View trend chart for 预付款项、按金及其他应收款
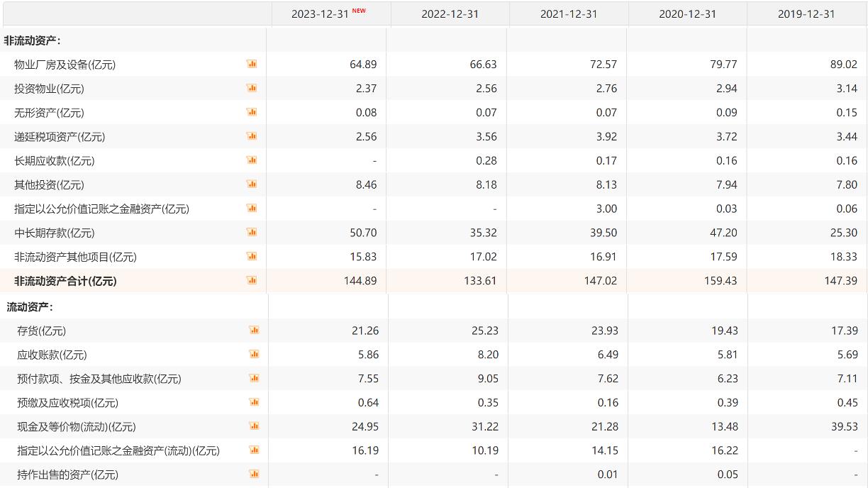 tap(255, 379)
